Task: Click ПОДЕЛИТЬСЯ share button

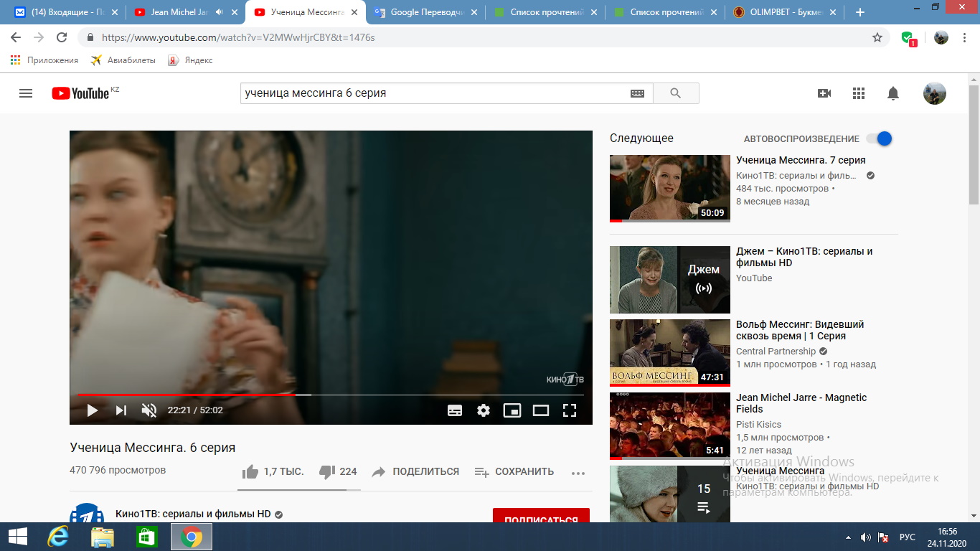Action: click(x=415, y=471)
